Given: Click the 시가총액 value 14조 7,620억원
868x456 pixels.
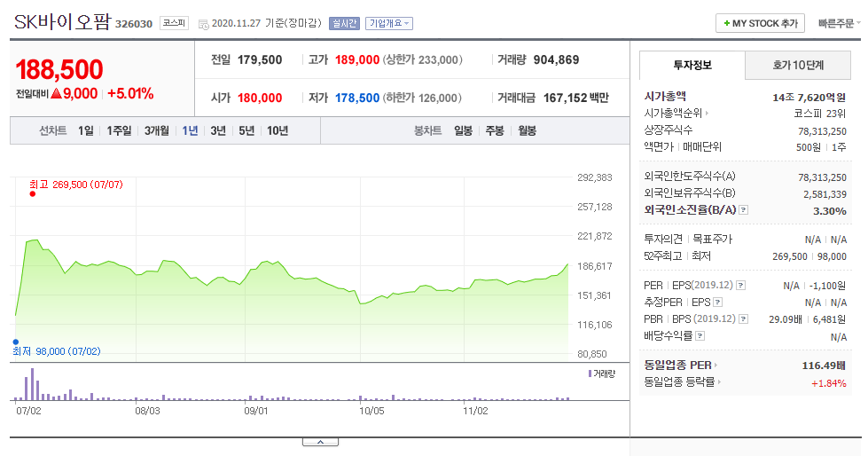Looking at the screenshot, I should tap(809, 98).
